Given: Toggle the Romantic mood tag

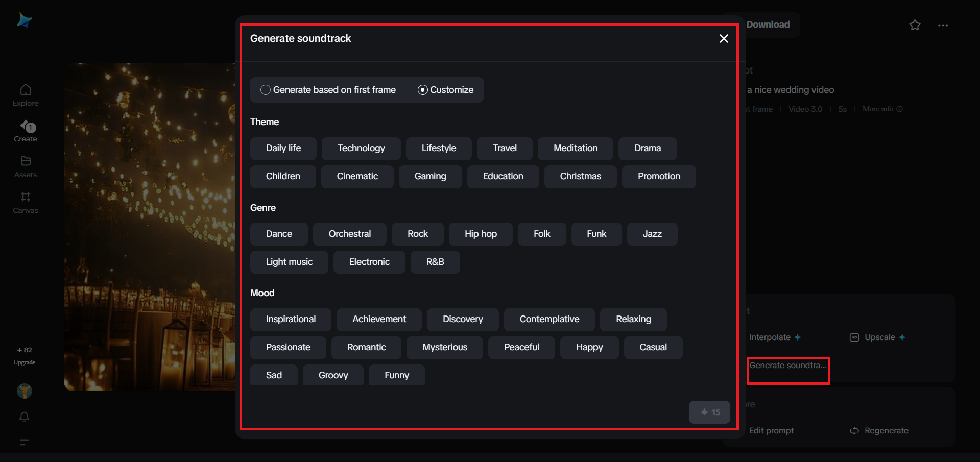Looking at the screenshot, I should pyautogui.click(x=366, y=348).
